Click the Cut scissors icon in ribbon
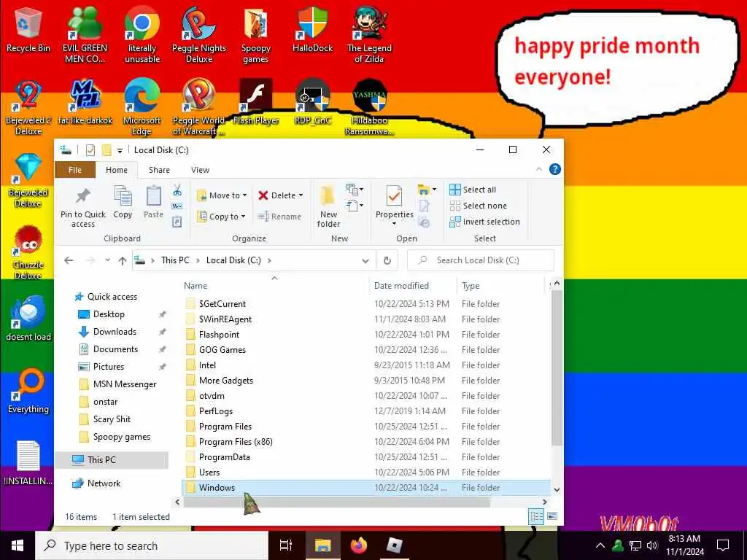747x560 pixels. coord(177,190)
